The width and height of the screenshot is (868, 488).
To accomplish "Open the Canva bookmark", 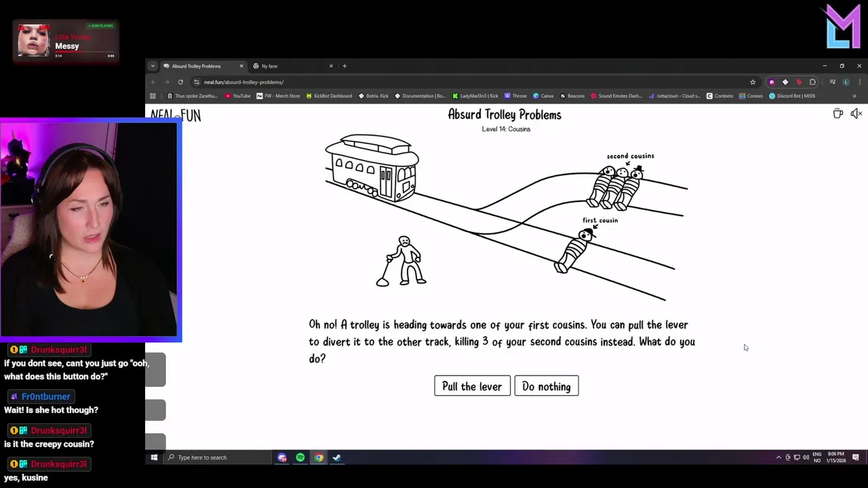I will (543, 96).
